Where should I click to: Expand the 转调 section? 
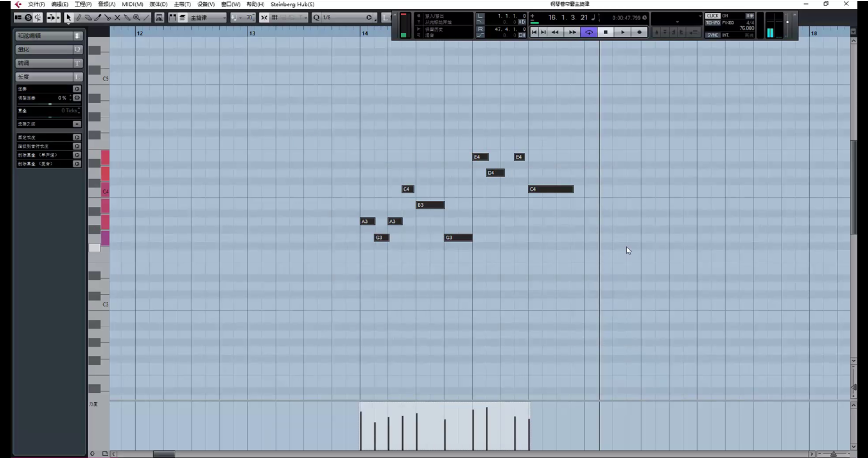(x=49, y=63)
